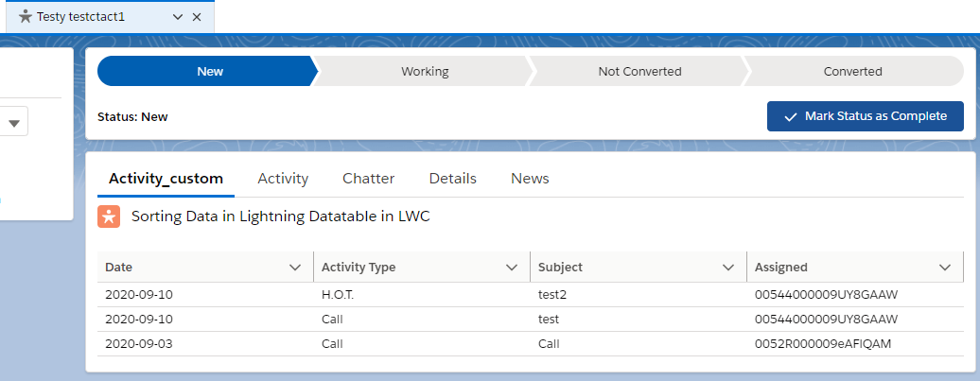Go to the News tab

[x=530, y=179]
